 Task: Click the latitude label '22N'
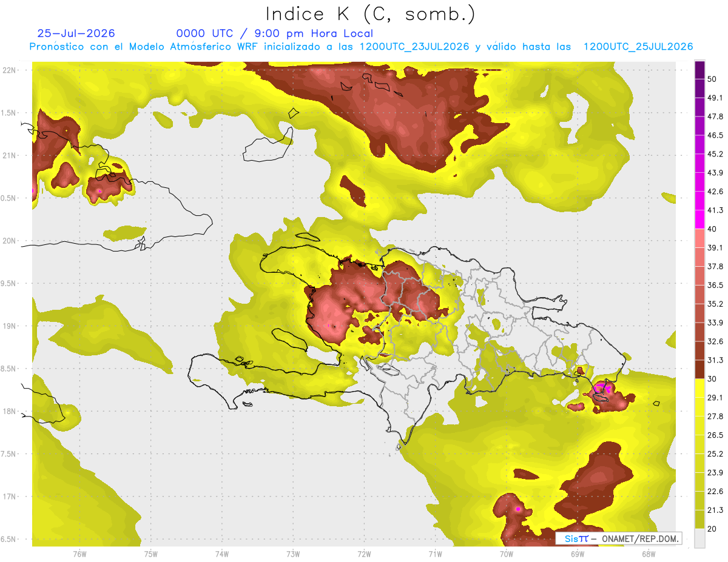10,70
